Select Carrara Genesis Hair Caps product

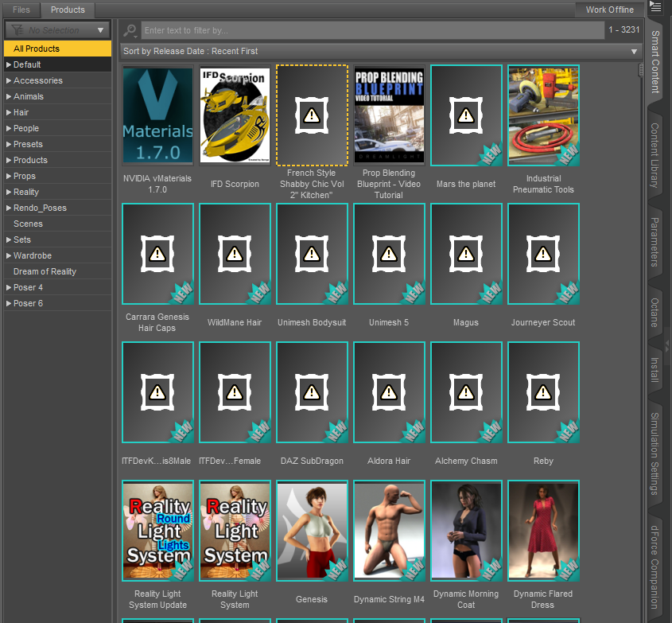coord(157,254)
